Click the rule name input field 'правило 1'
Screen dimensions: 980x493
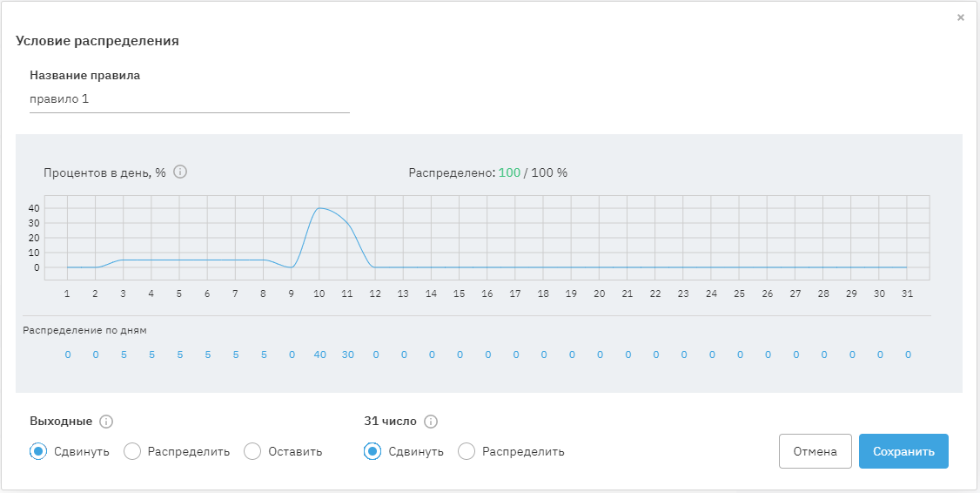[x=189, y=99]
